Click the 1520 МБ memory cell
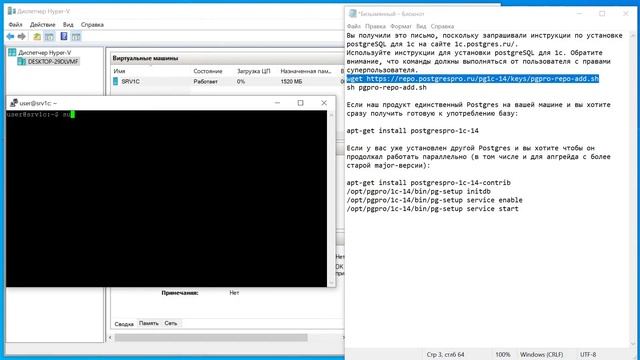This screenshot has width=640, height=360. pos(291,82)
